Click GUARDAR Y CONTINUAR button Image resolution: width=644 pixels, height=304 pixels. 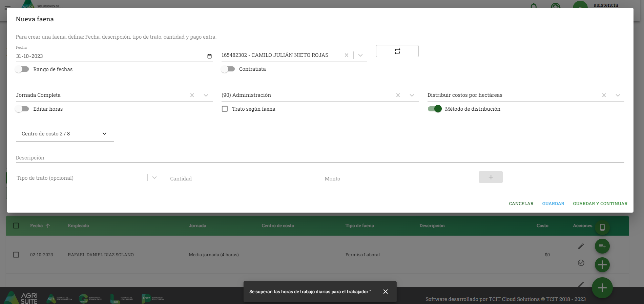click(600, 203)
